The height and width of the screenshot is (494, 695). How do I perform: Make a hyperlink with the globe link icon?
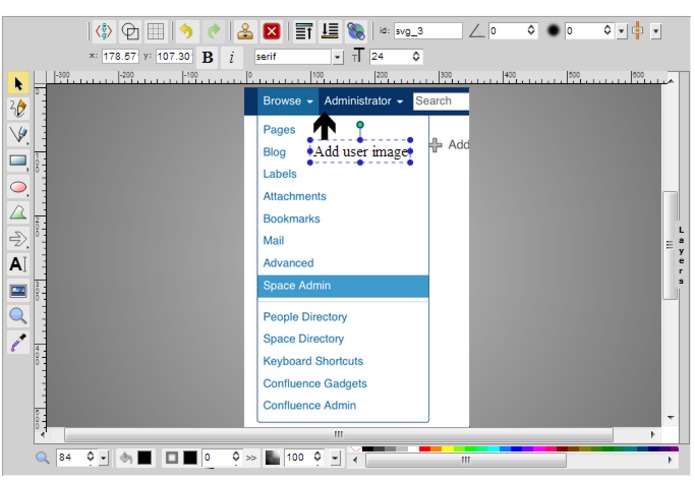(356, 31)
